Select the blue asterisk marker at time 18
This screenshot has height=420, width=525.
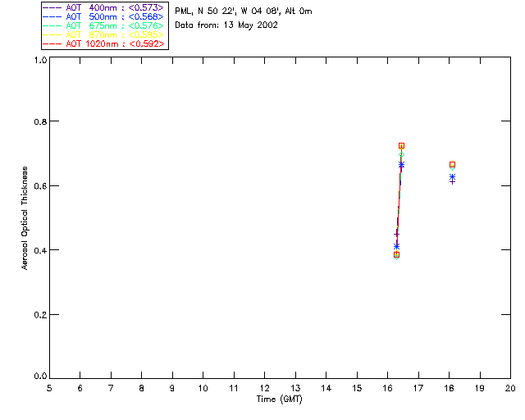tap(452, 176)
